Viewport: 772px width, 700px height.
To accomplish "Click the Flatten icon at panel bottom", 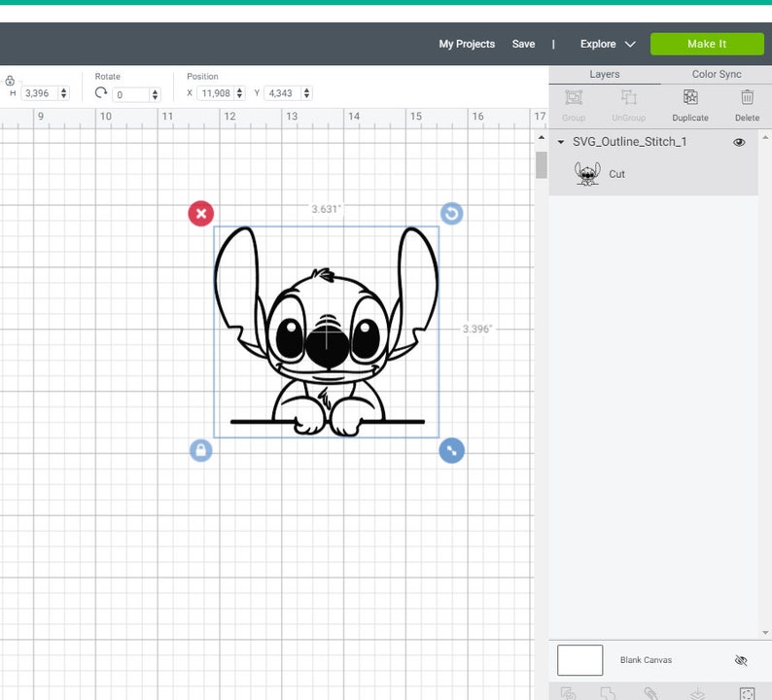I will 697,694.
